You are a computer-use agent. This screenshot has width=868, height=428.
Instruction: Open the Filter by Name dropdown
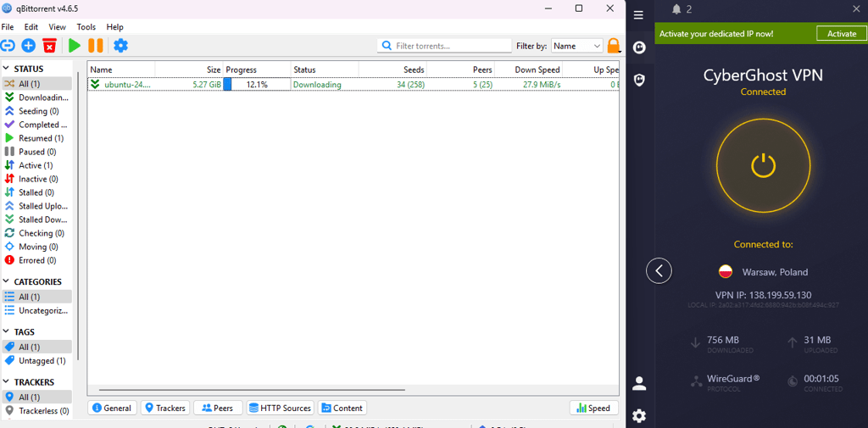pyautogui.click(x=576, y=46)
